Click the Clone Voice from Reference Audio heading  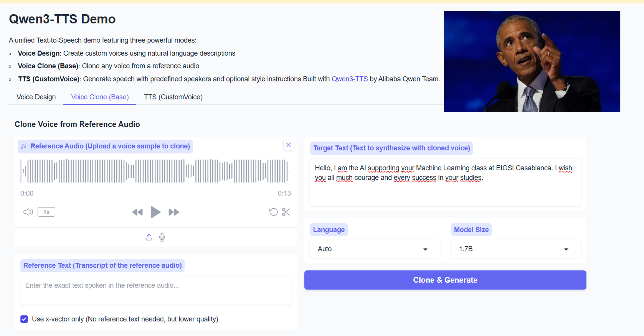tap(77, 124)
